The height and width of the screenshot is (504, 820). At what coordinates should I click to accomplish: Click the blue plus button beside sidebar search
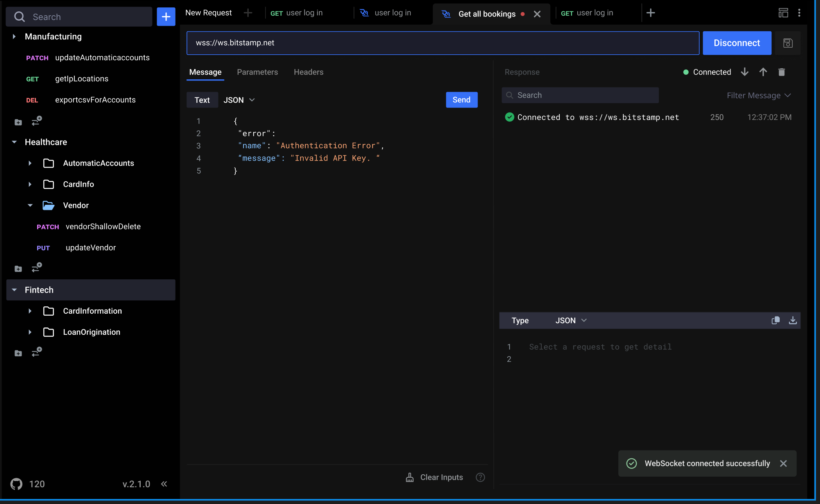(x=166, y=17)
